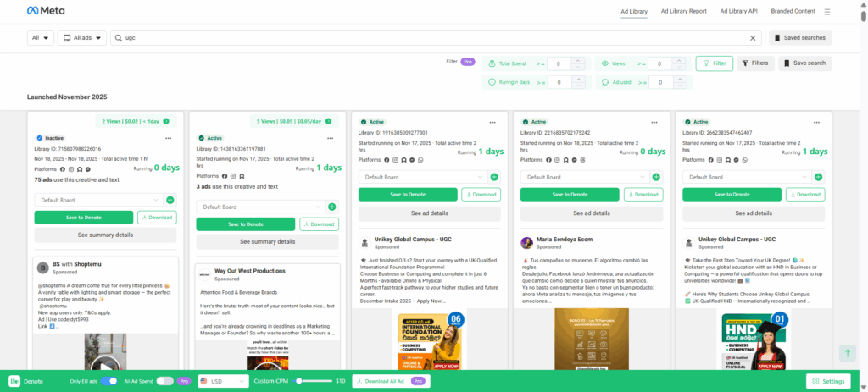Clear the ugc search with the X
The image size is (868, 392).
[753, 38]
